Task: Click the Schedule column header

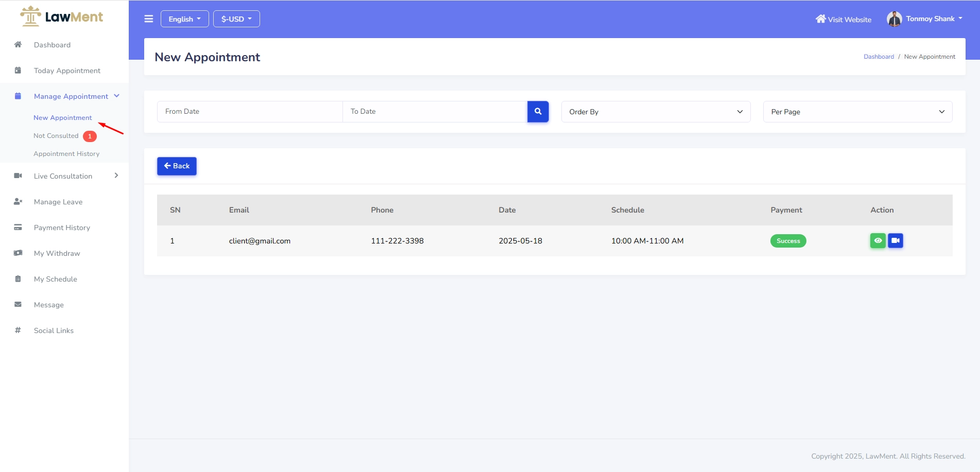Action: point(628,210)
